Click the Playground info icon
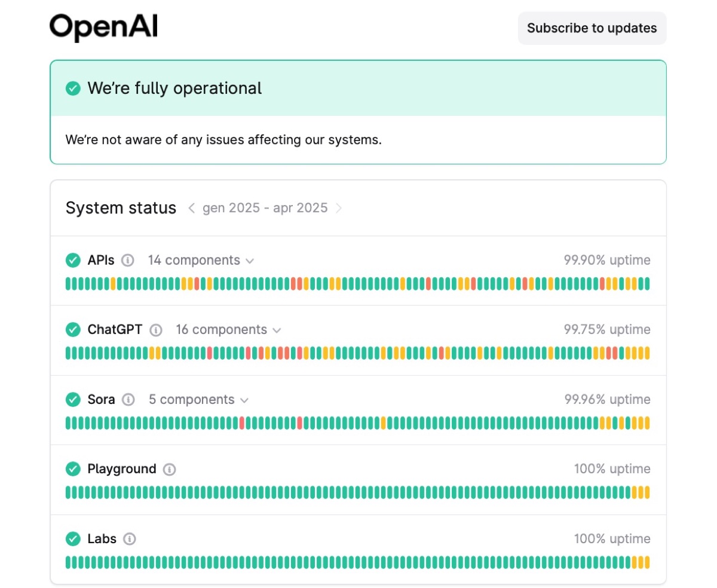This screenshot has width=717, height=588. tap(170, 469)
